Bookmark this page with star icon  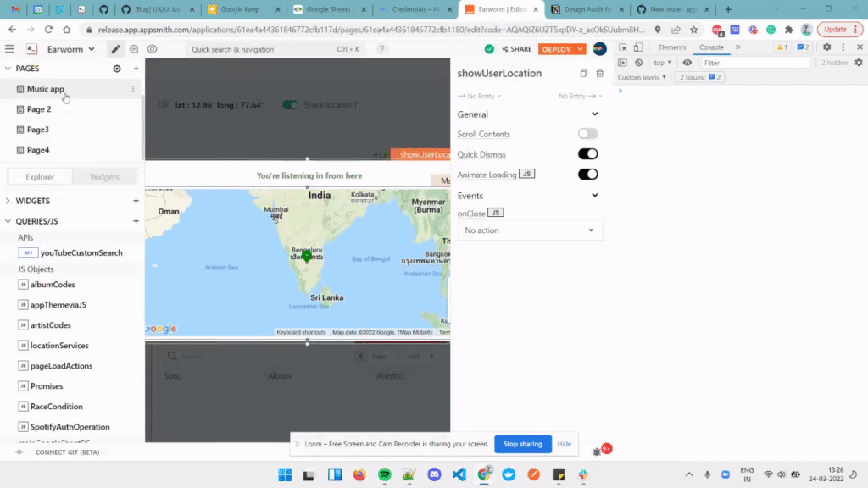coord(693,30)
